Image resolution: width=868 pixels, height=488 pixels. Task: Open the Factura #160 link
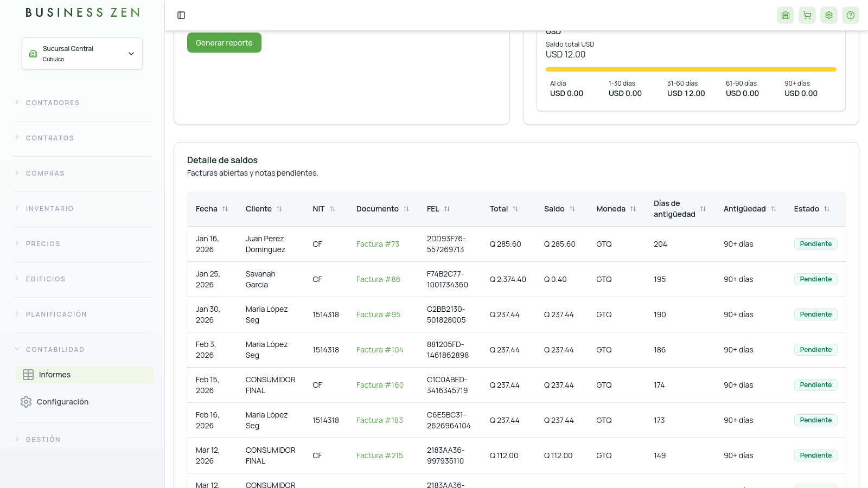point(380,385)
